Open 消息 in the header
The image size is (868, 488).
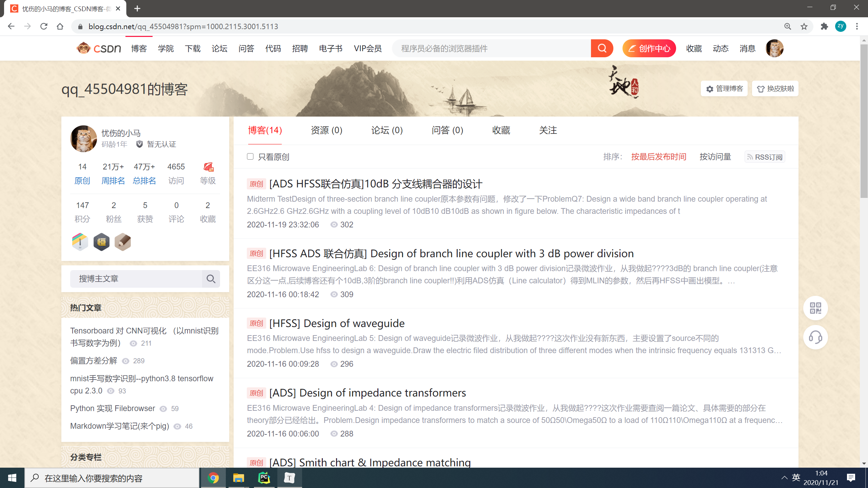[x=748, y=48]
